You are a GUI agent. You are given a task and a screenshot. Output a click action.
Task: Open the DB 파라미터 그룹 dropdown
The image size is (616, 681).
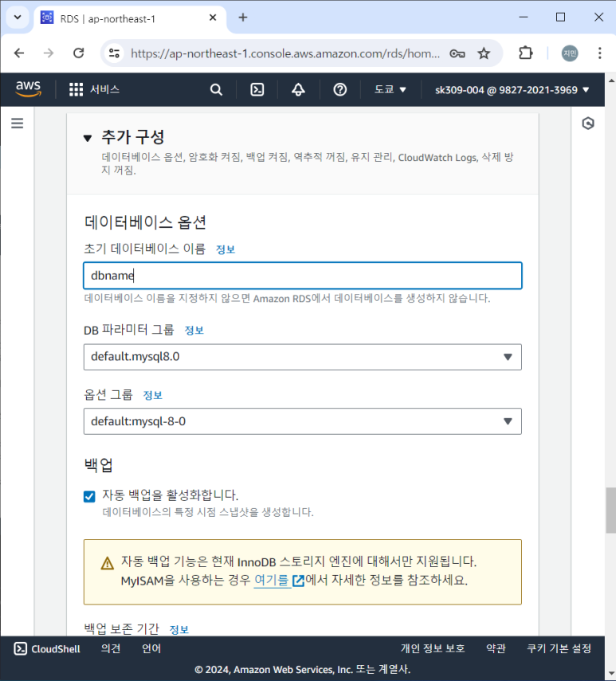point(302,357)
